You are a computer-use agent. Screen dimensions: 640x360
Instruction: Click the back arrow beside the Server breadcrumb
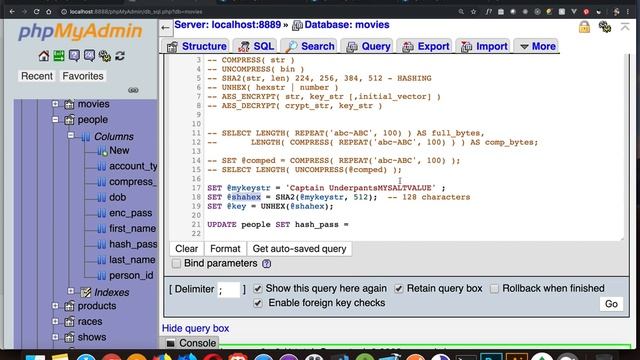(165, 27)
